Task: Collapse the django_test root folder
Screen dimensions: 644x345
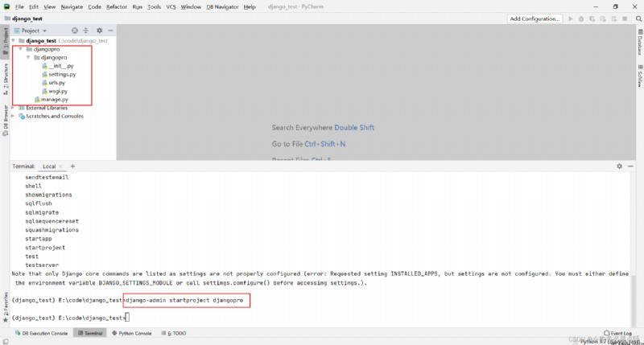Action: 14,41
